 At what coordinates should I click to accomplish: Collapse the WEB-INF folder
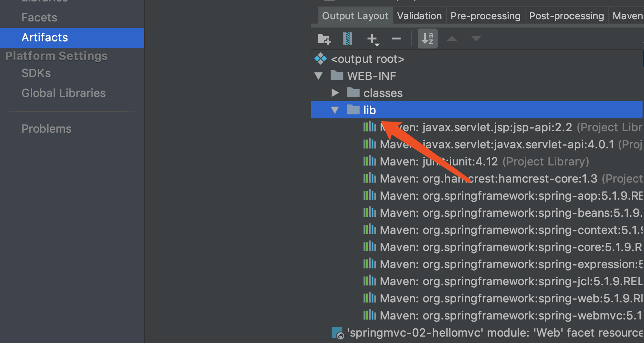(x=319, y=76)
